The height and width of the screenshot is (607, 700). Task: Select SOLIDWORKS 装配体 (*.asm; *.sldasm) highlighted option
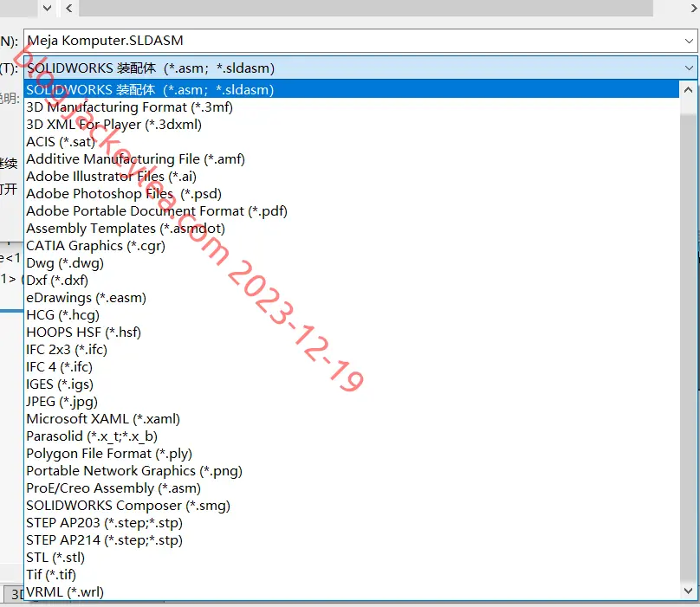tap(352, 90)
